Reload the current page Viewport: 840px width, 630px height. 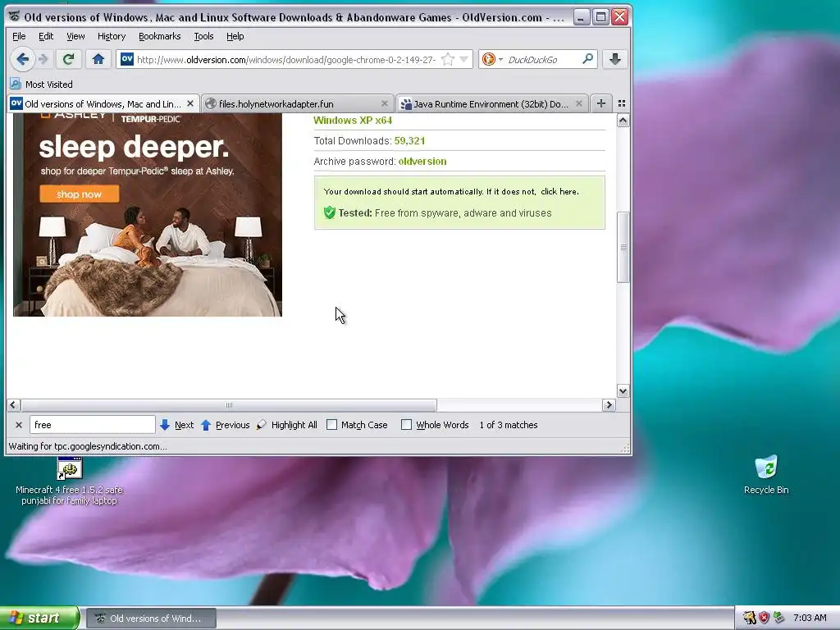pyautogui.click(x=68, y=59)
